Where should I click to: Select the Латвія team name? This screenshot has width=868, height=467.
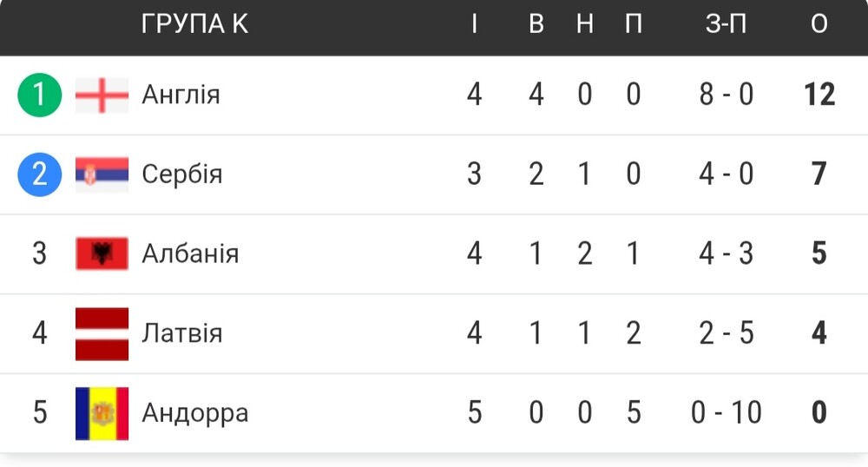click(x=182, y=333)
